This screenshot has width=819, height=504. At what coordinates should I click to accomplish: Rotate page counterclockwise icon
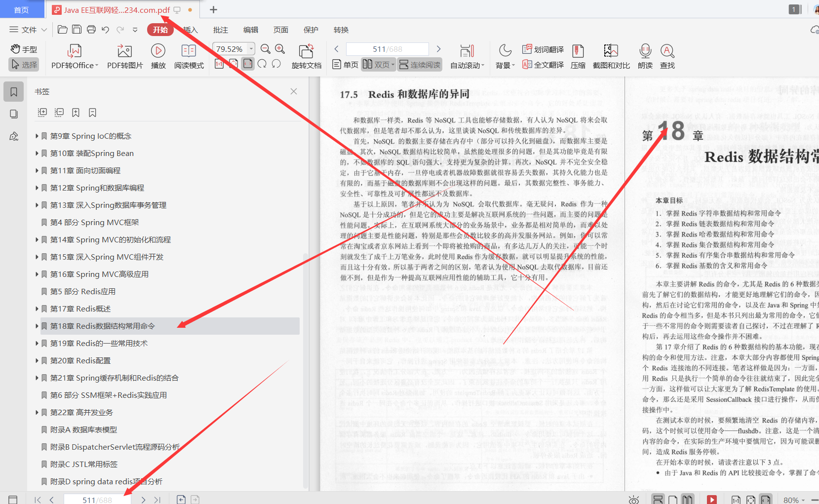(x=276, y=64)
